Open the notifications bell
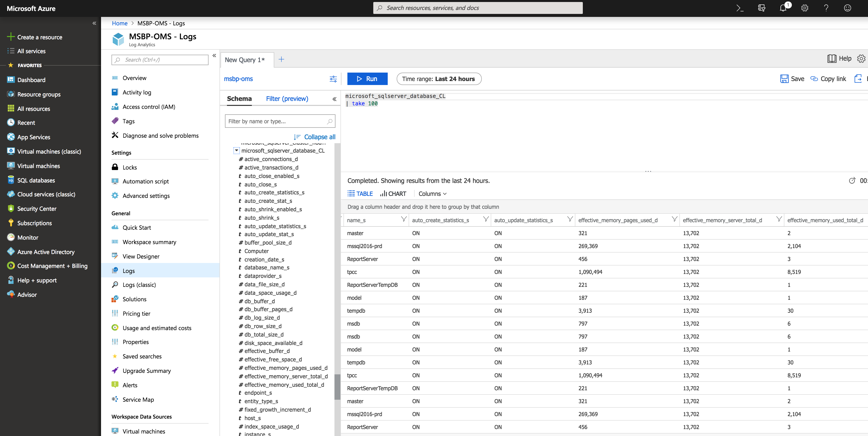 [x=783, y=8]
